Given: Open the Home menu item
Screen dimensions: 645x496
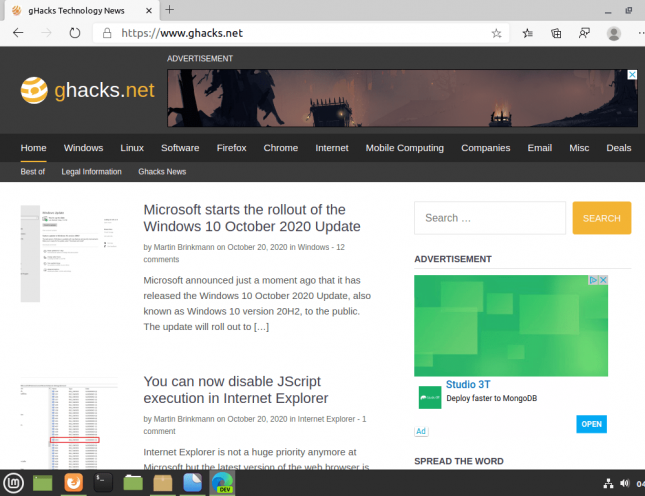Looking at the screenshot, I should click(33, 148).
